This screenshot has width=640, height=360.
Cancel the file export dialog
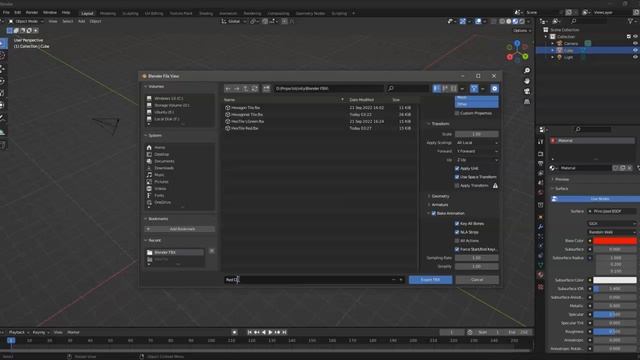[x=477, y=280]
